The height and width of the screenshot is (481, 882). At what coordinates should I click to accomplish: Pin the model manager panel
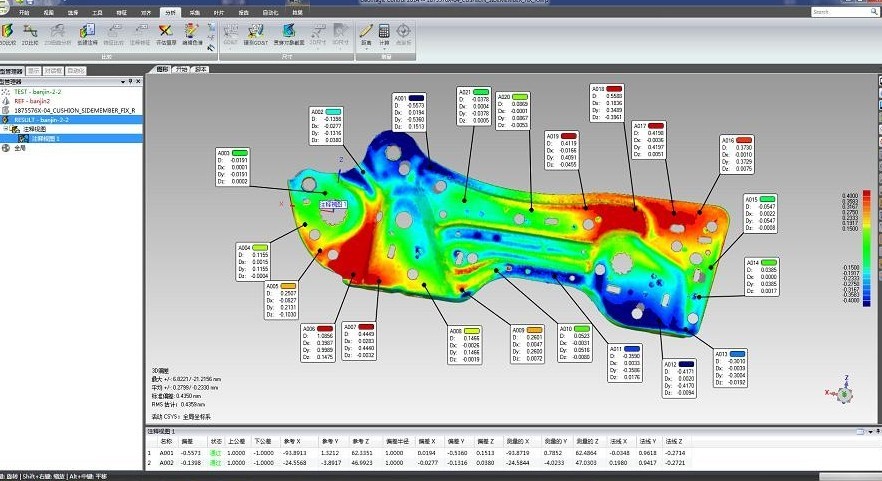[x=130, y=82]
